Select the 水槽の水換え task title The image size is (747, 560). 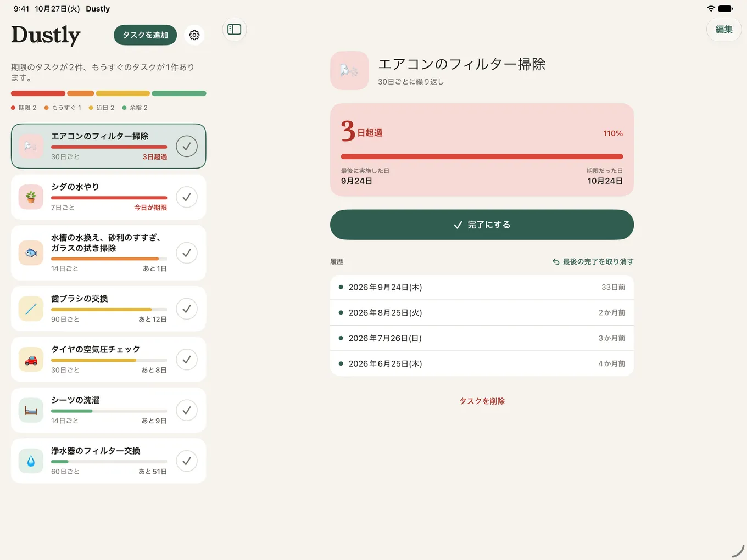(x=106, y=243)
